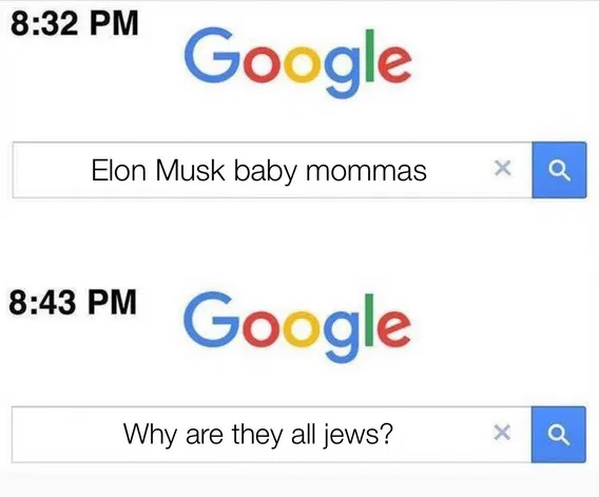
Task: Click the red letter e ending the upper logo
Action: [x=395, y=64]
